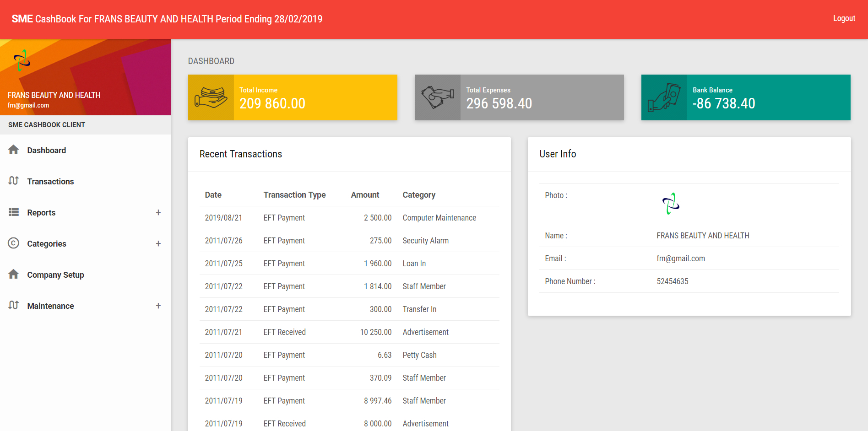The height and width of the screenshot is (431, 868).
Task: Expand the Categories submenu plus sign
Action: (x=158, y=243)
